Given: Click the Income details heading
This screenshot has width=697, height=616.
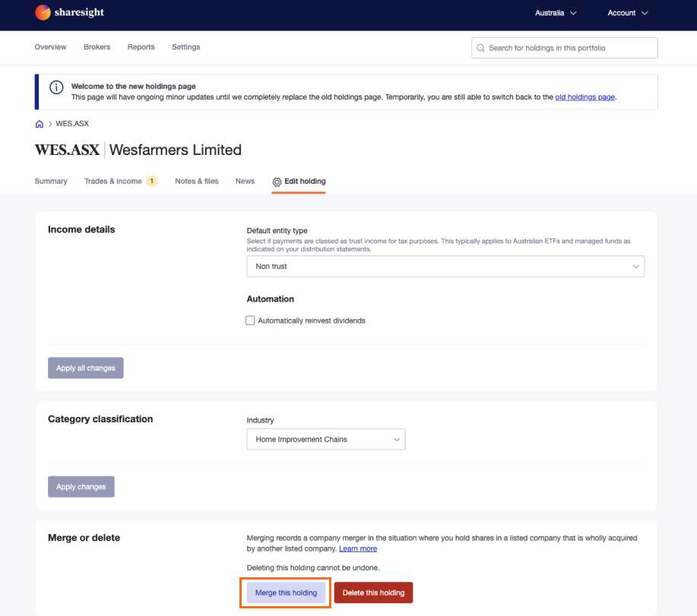Looking at the screenshot, I should 81,229.
